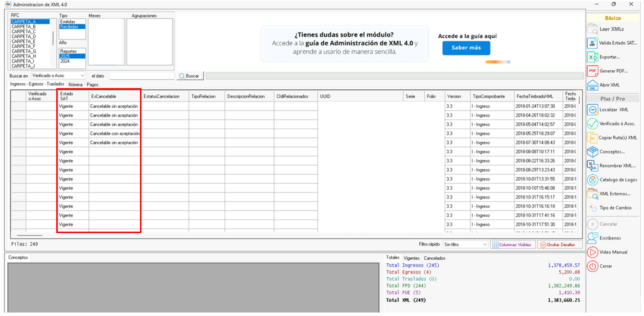The height and width of the screenshot is (316, 644).
Task: Switch to the Nómina tab
Action: point(75,85)
